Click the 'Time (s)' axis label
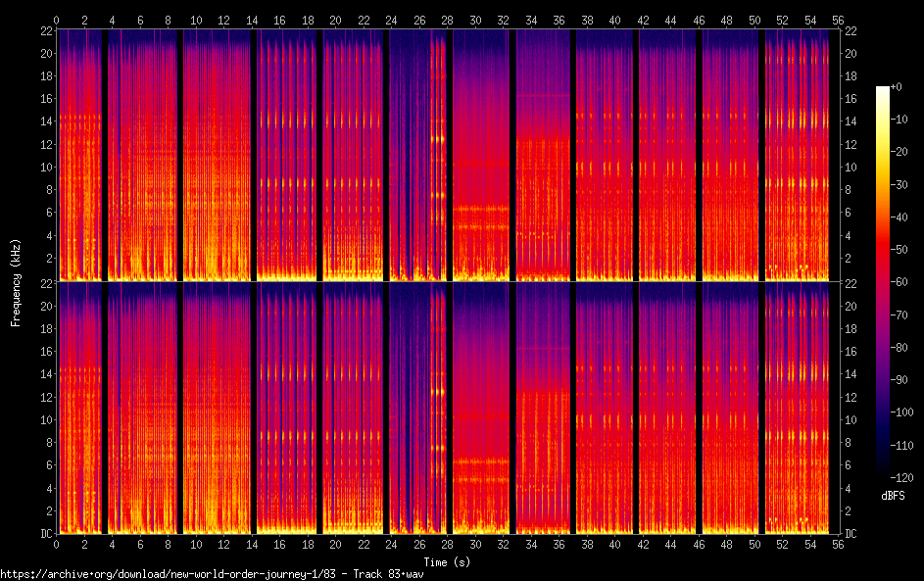This screenshot has height=581, width=924. click(x=447, y=561)
